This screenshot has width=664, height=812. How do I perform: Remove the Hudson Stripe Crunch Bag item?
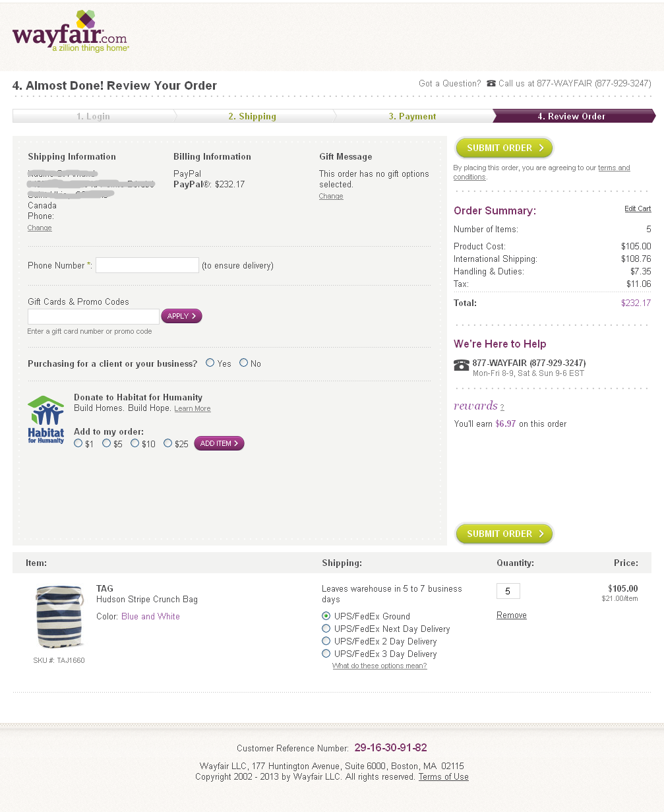coord(512,615)
